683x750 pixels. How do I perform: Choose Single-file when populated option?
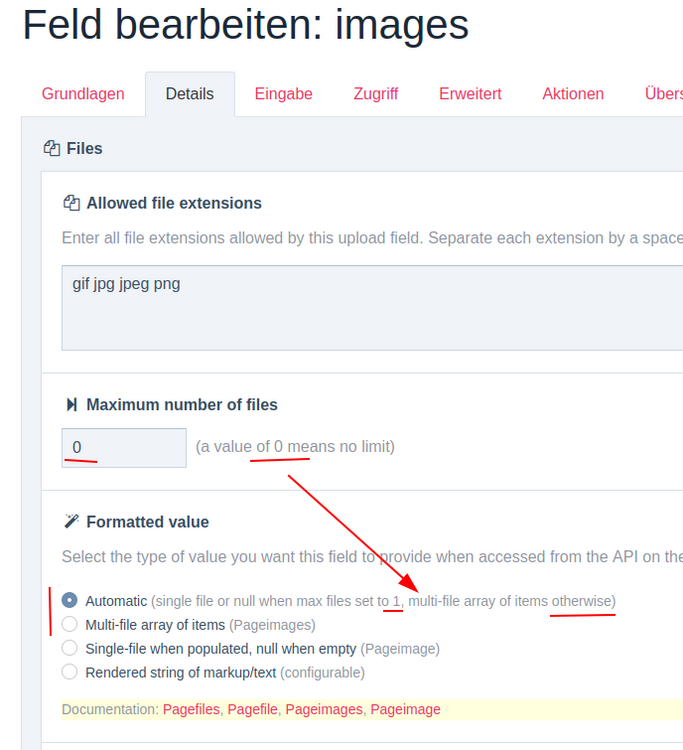[x=69, y=649]
